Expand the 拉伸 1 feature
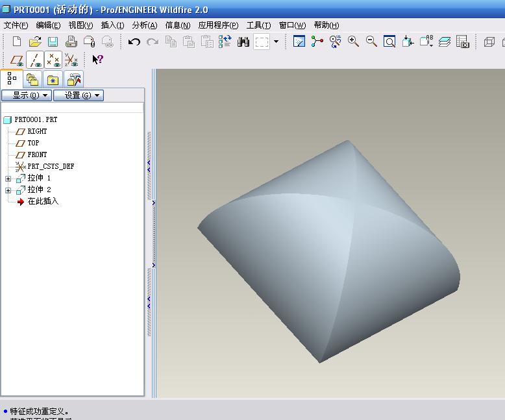This screenshot has height=420, width=505. click(8, 179)
